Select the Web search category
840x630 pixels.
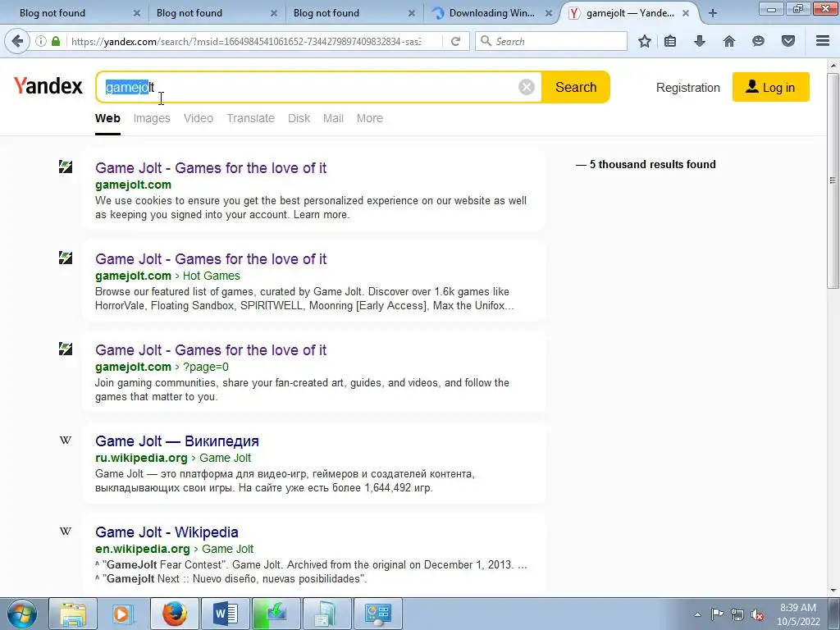click(x=107, y=118)
